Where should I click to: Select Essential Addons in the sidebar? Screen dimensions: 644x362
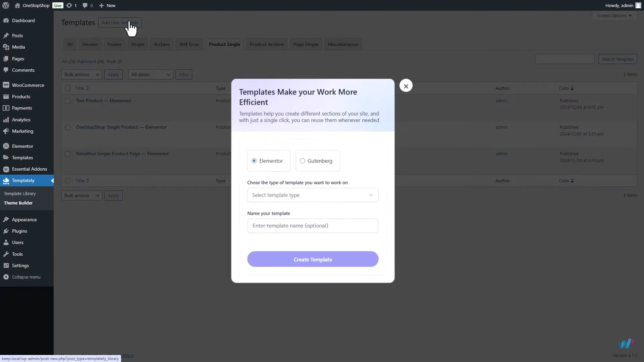29,169
